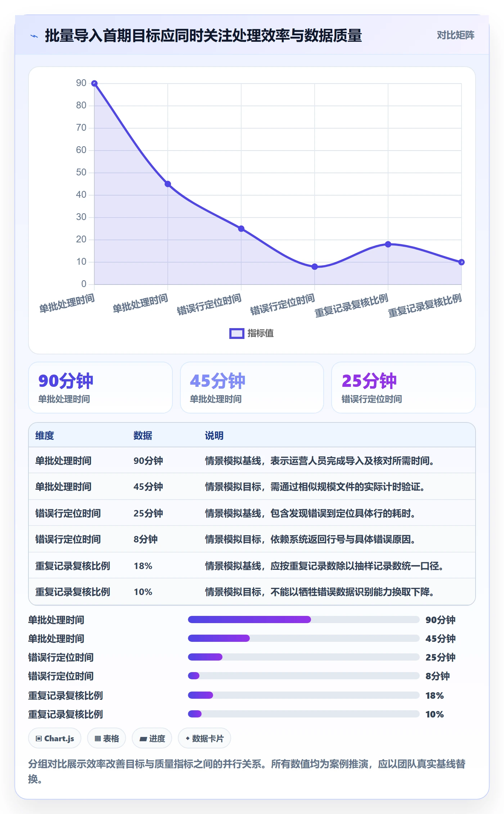Image resolution: width=504 pixels, height=814 pixels.
Task: Select the 进度 tag chip
Action: [152, 738]
